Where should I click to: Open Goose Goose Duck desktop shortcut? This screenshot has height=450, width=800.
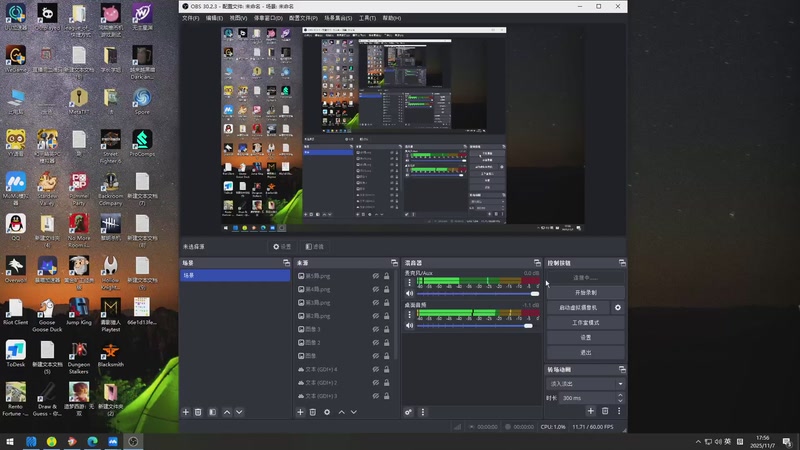click(x=47, y=315)
